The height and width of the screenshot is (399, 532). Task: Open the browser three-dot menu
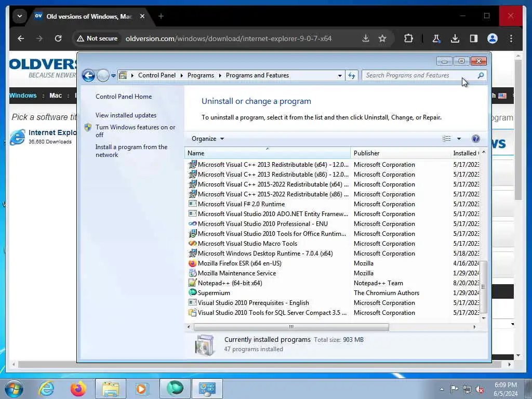(x=511, y=38)
